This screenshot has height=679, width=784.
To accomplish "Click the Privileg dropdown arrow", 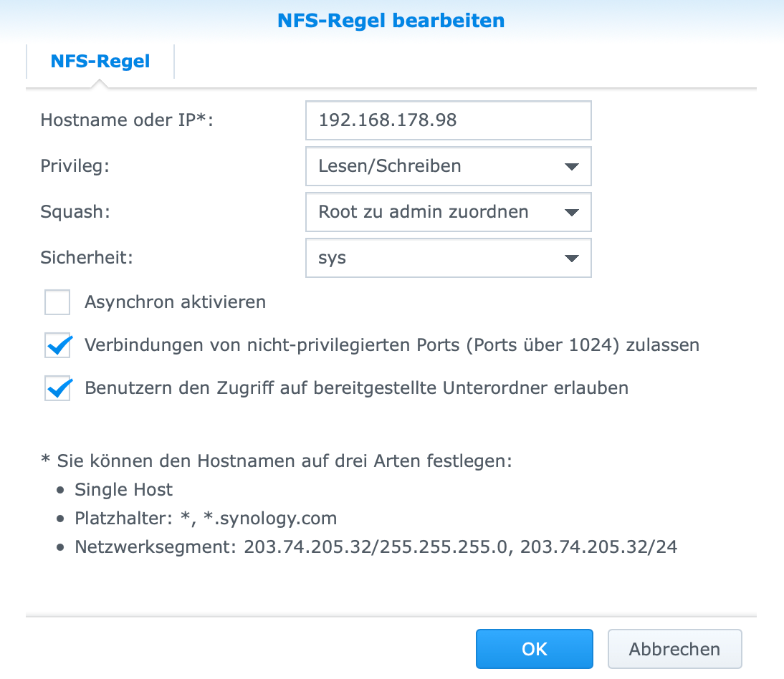I will [x=571, y=166].
